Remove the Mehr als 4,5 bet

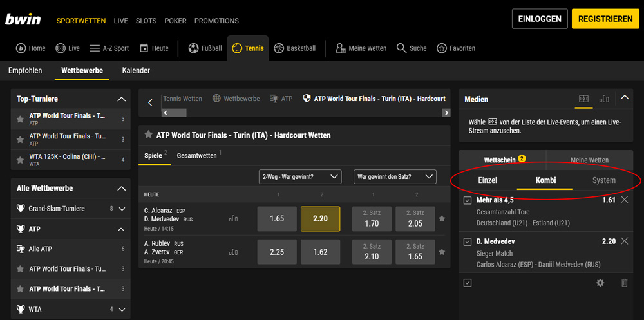tap(624, 200)
